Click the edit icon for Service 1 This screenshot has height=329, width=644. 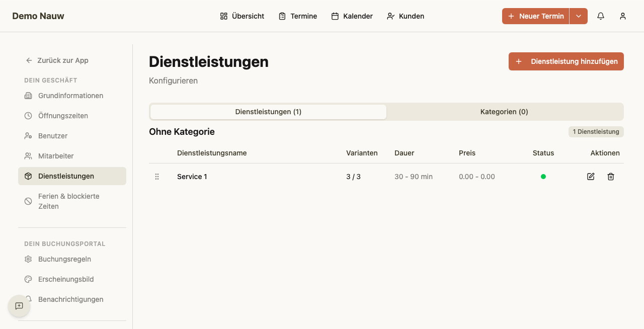(x=591, y=177)
